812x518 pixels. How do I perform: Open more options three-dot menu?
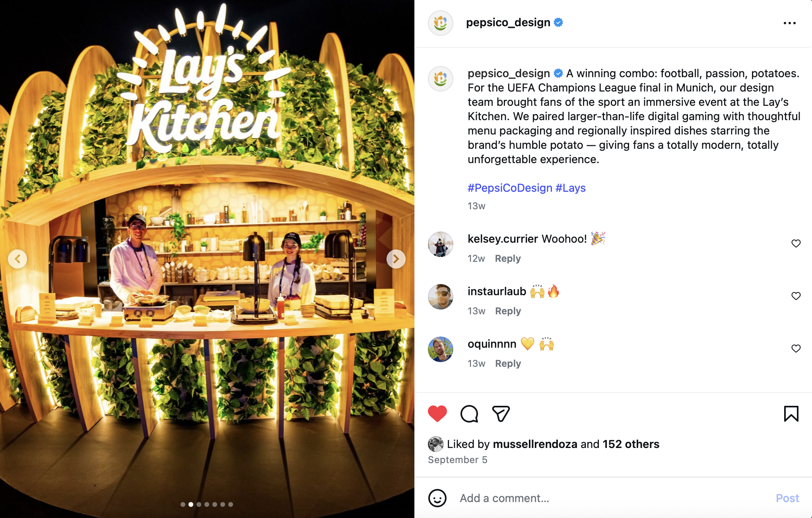click(790, 23)
